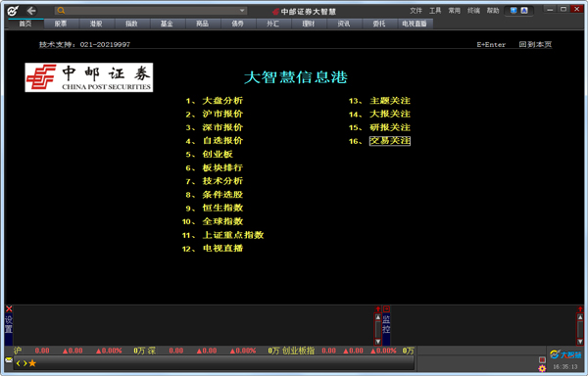Open 6、板块排行 from the list
The width and height of the screenshot is (588, 376).
pos(214,167)
